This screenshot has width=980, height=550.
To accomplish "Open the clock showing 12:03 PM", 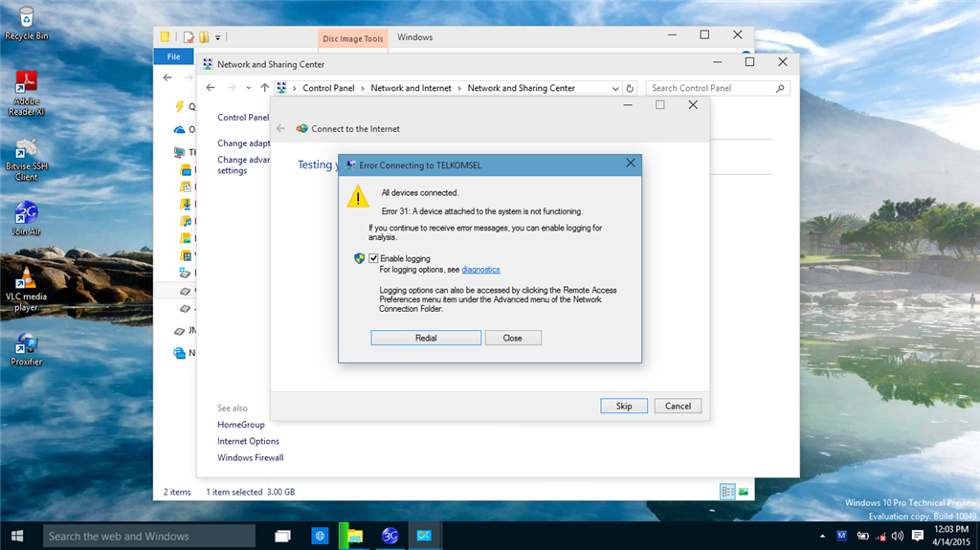I will tap(950, 536).
